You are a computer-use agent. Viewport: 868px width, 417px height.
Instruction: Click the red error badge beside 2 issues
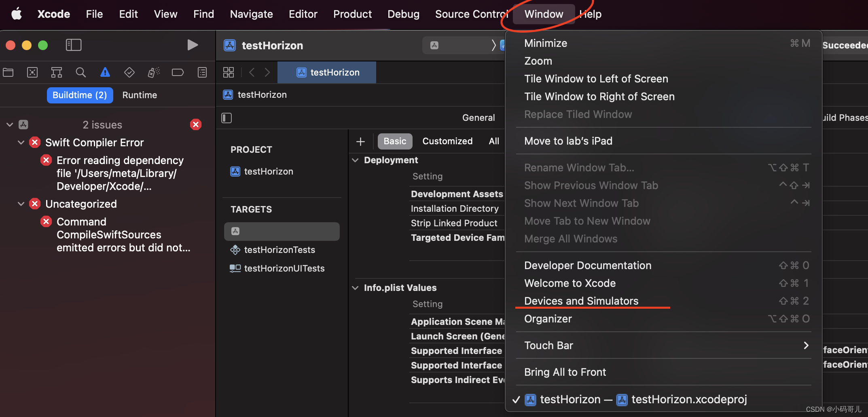click(x=196, y=124)
